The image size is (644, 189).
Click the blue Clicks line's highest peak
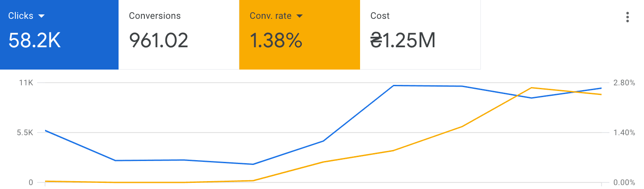tap(394, 85)
